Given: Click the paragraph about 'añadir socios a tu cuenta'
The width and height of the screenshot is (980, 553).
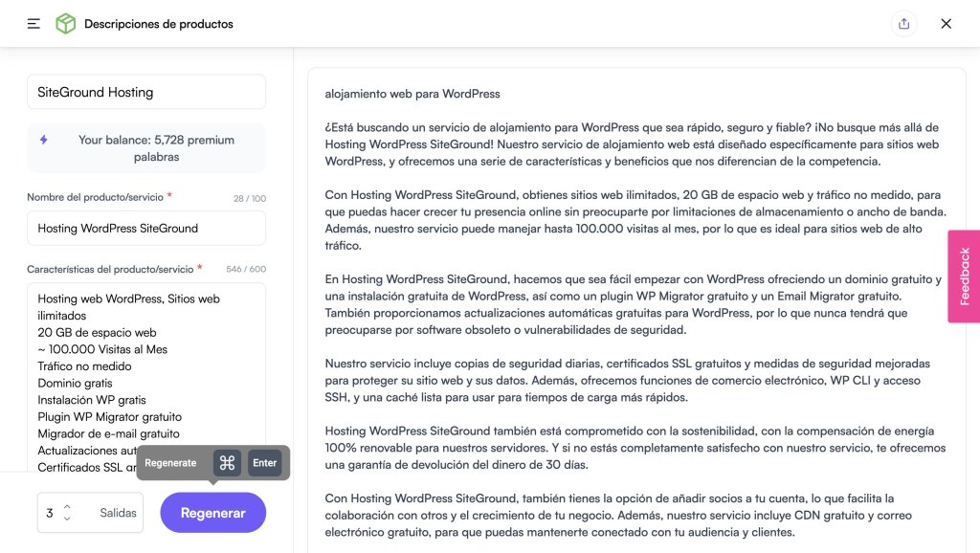Looking at the screenshot, I should [x=618, y=516].
